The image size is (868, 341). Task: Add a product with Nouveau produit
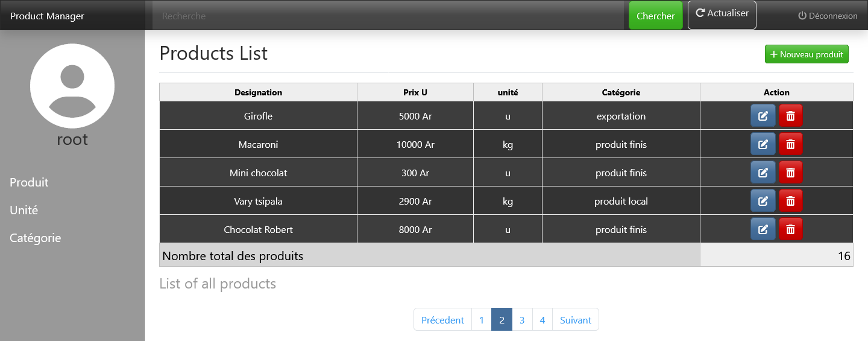point(807,54)
